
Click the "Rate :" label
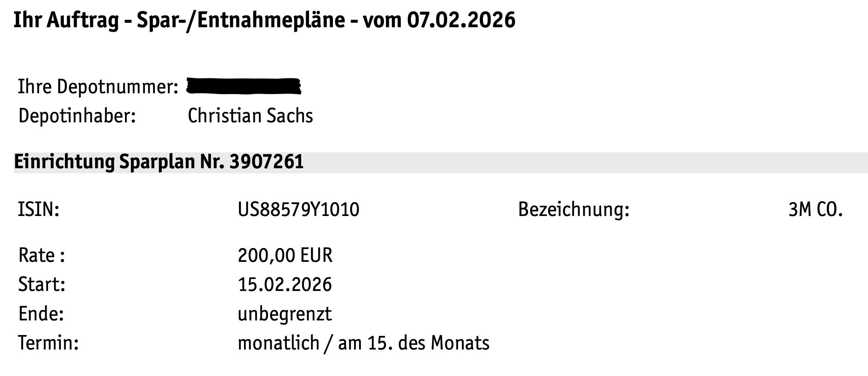[x=42, y=256]
